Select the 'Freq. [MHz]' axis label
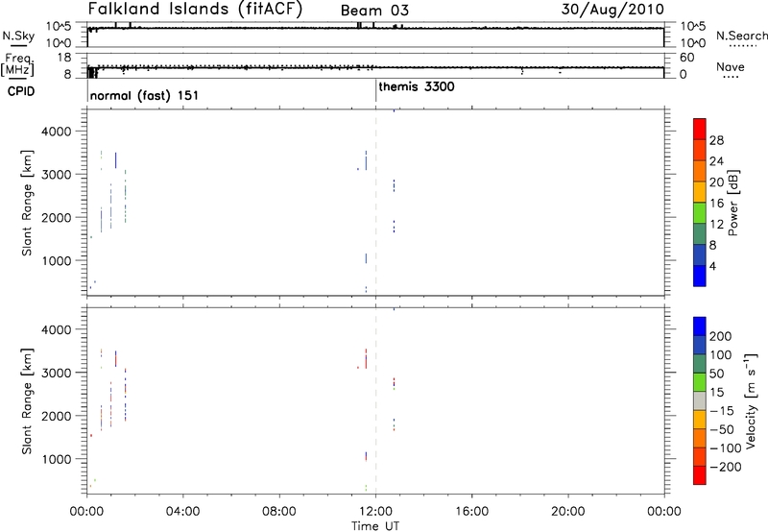The height and width of the screenshot is (532, 768). (x=18, y=64)
